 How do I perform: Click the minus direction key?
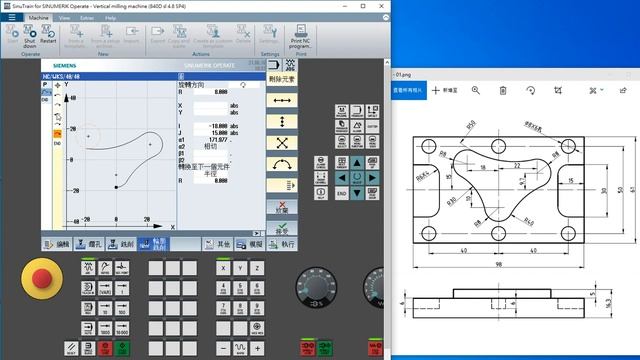(x=223, y=348)
